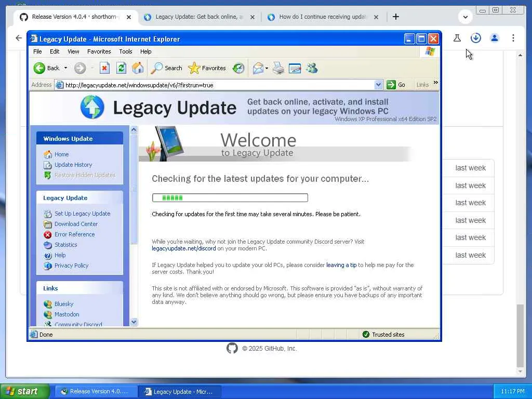532x399 pixels.
Task: Close the 'How do I continue receiving' tab
Action: pos(376,17)
